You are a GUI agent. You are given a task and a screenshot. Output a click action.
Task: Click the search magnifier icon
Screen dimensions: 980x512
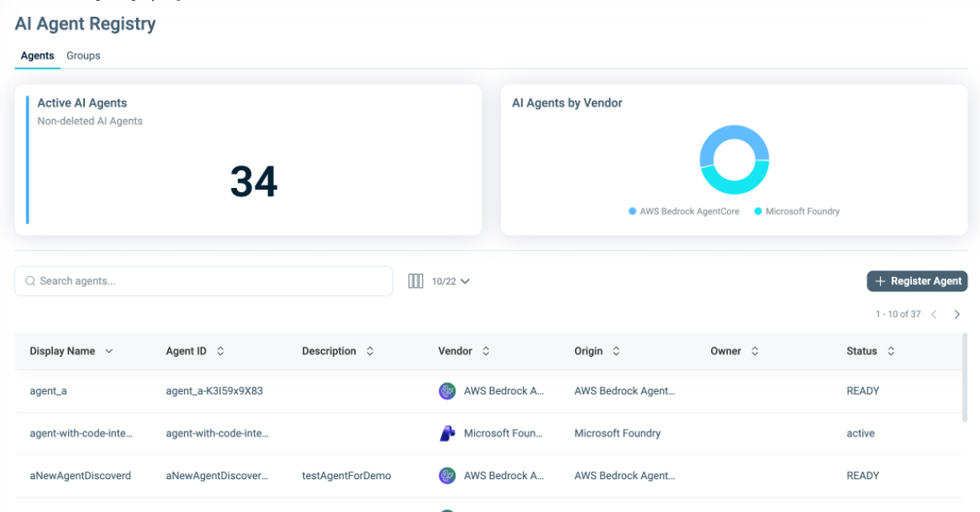[x=30, y=281]
